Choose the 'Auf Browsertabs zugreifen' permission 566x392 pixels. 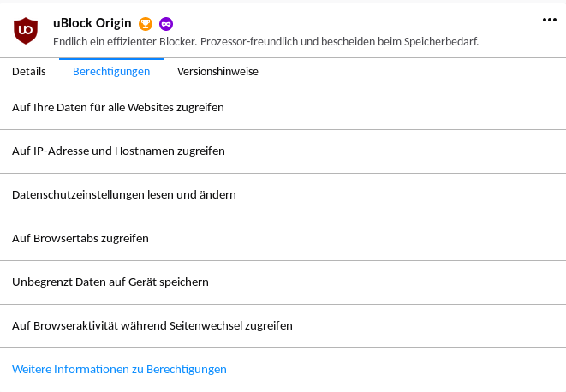coord(283,239)
